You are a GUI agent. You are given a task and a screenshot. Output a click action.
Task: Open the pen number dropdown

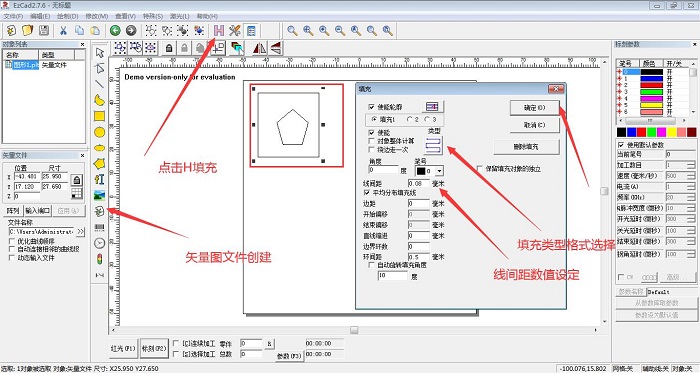pyautogui.click(x=439, y=171)
